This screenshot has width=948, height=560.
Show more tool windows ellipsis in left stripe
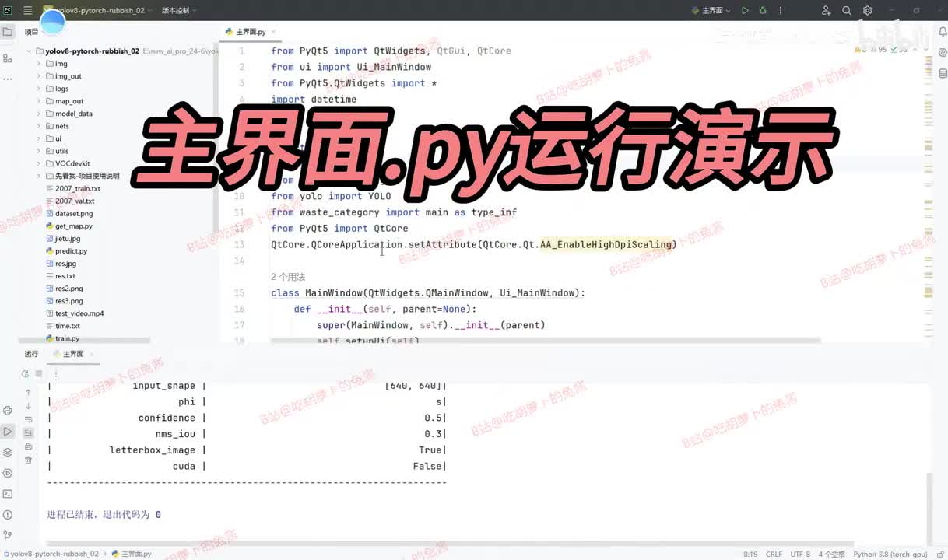pyautogui.click(x=8, y=79)
